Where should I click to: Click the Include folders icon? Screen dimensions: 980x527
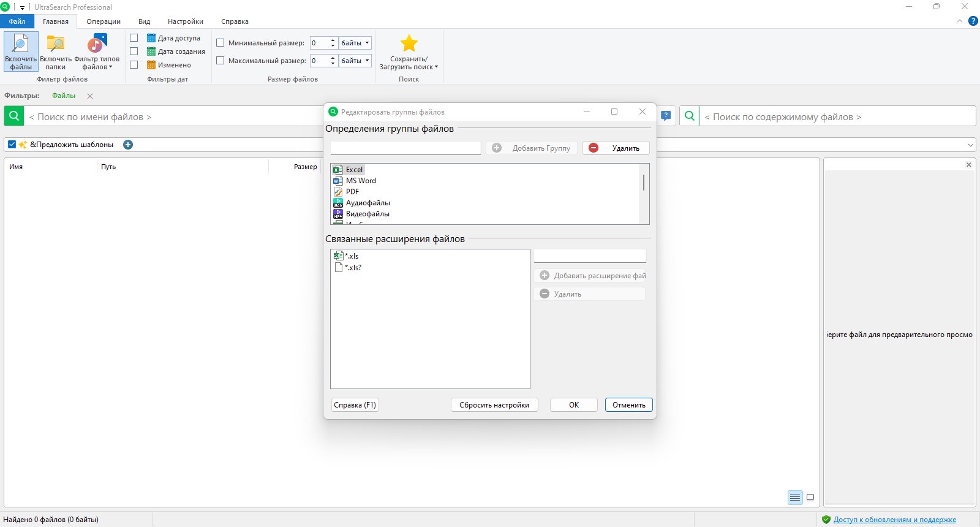56,51
